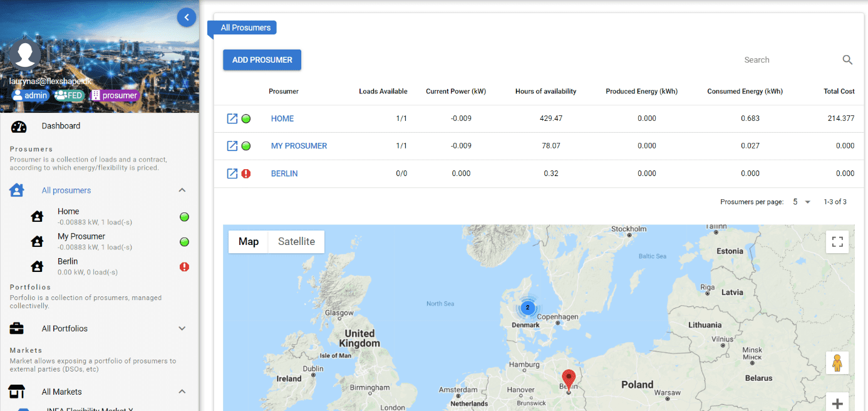This screenshot has width=868, height=411.
Task: Click the All Markets icon in the sidebar
Action: [17, 392]
